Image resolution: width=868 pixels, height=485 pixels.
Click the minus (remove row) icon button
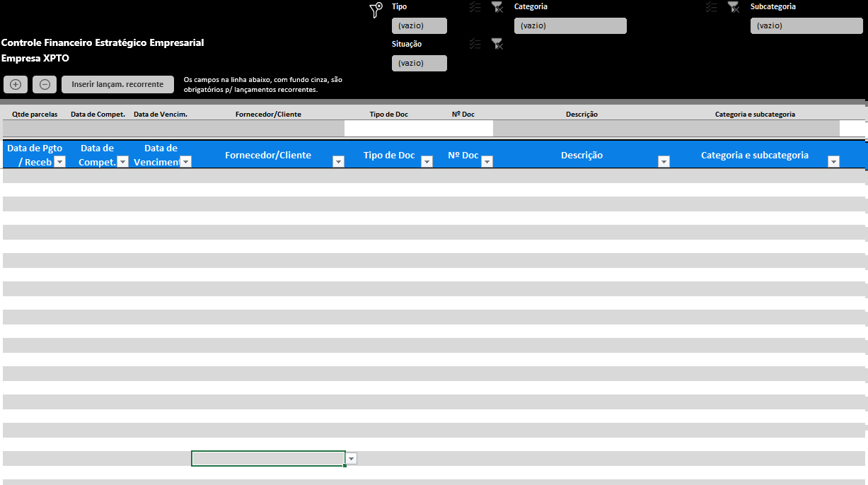45,84
